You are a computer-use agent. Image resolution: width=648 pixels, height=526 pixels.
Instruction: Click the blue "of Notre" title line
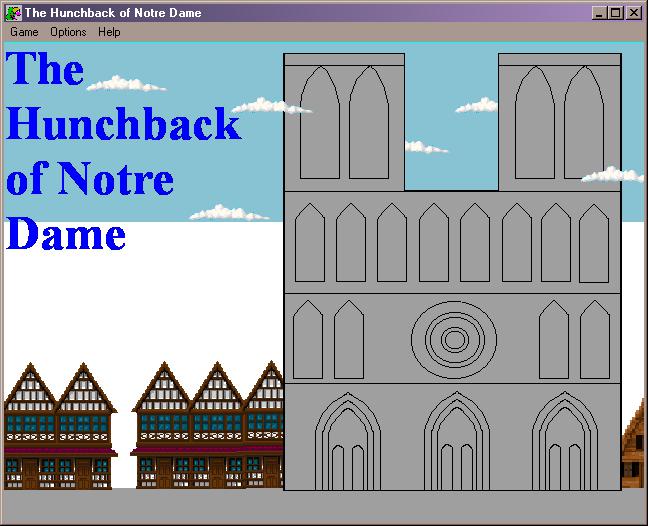tap(90, 178)
